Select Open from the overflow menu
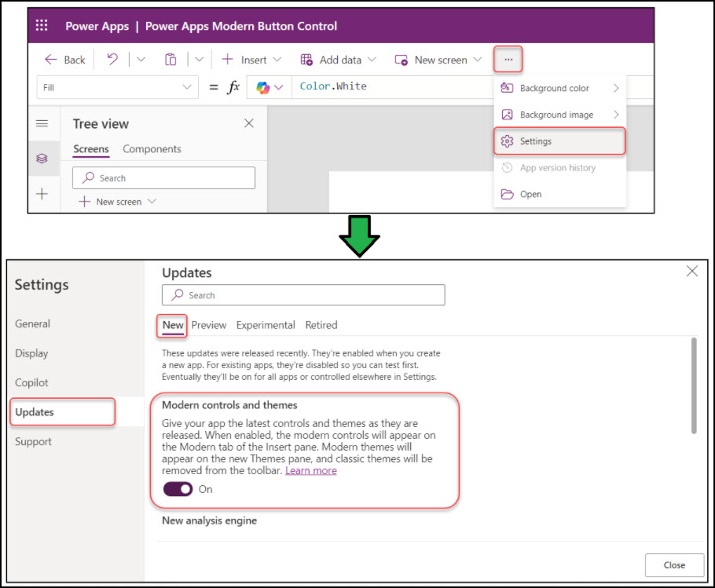Image resolution: width=715 pixels, height=588 pixels. 560,194
